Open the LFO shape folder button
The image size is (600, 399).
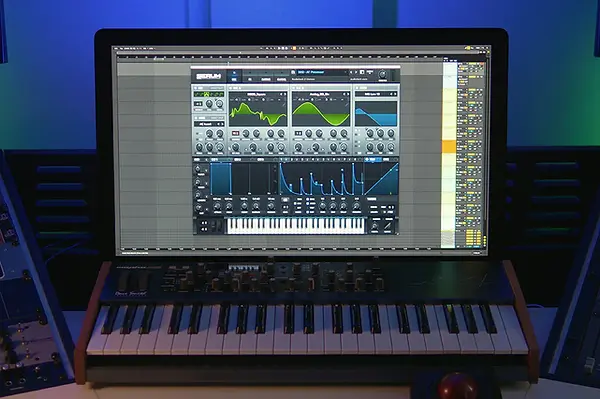pyautogui.click(x=285, y=200)
